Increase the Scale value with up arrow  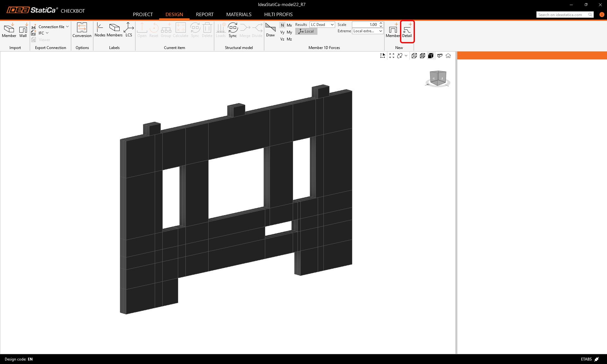click(381, 23)
